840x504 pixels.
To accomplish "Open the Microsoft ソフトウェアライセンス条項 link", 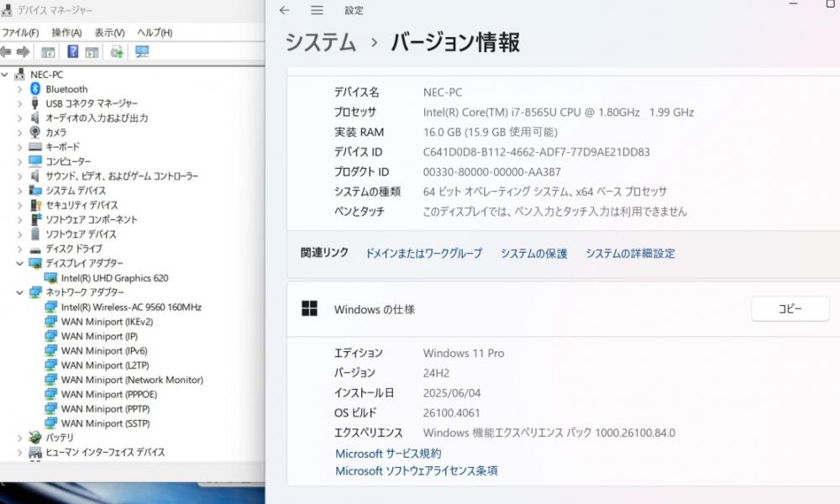I will [x=417, y=470].
